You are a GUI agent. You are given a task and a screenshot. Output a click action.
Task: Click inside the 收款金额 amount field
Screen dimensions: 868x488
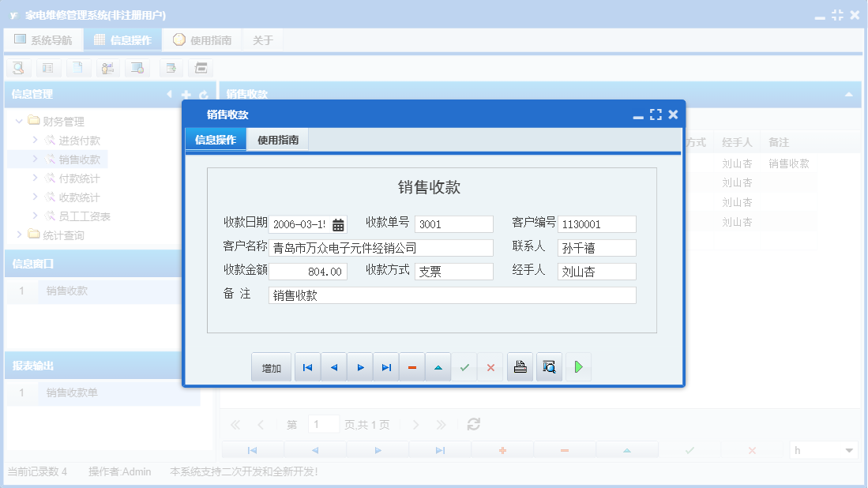point(308,271)
